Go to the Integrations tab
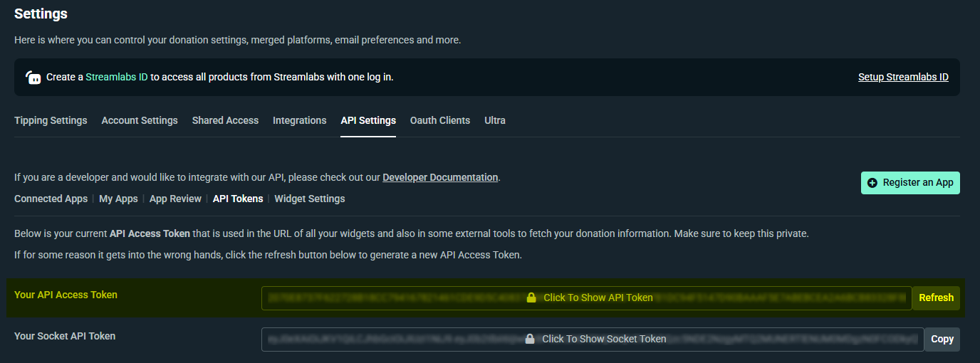 (x=299, y=121)
